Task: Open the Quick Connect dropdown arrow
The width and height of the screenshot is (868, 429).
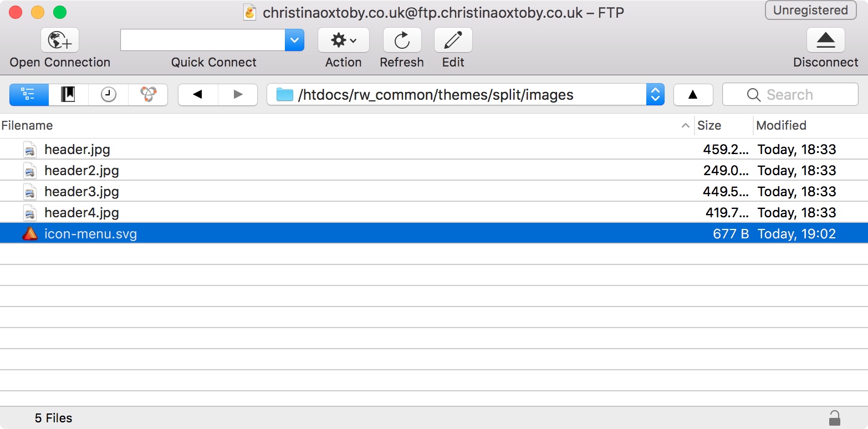Action: (x=294, y=40)
